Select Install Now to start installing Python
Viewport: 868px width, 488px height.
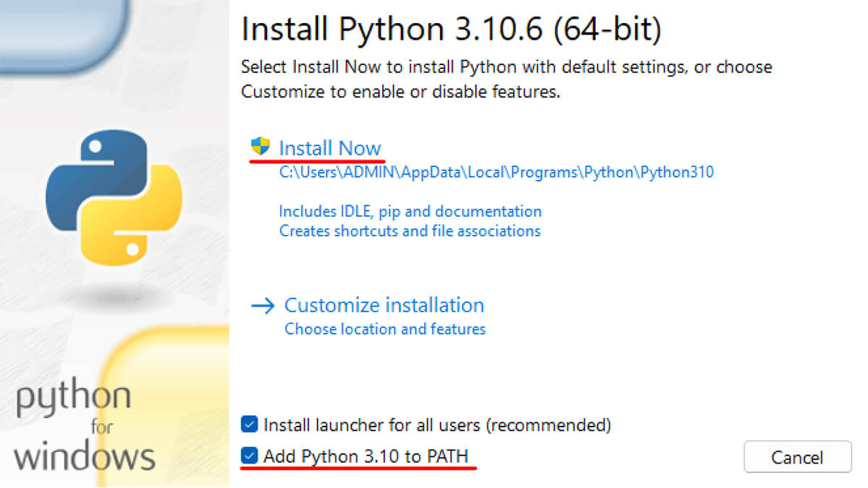(330, 147)
